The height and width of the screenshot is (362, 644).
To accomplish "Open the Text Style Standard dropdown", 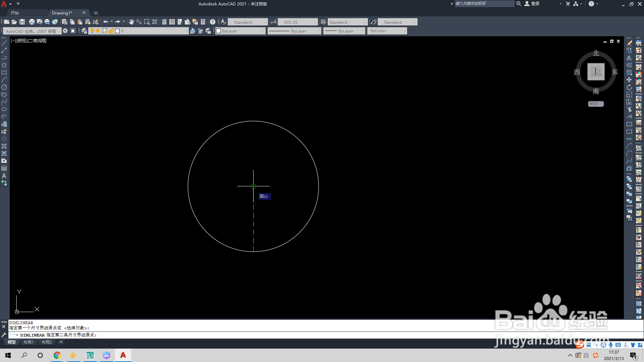I will pyautogui.click(x=248, y=22).
